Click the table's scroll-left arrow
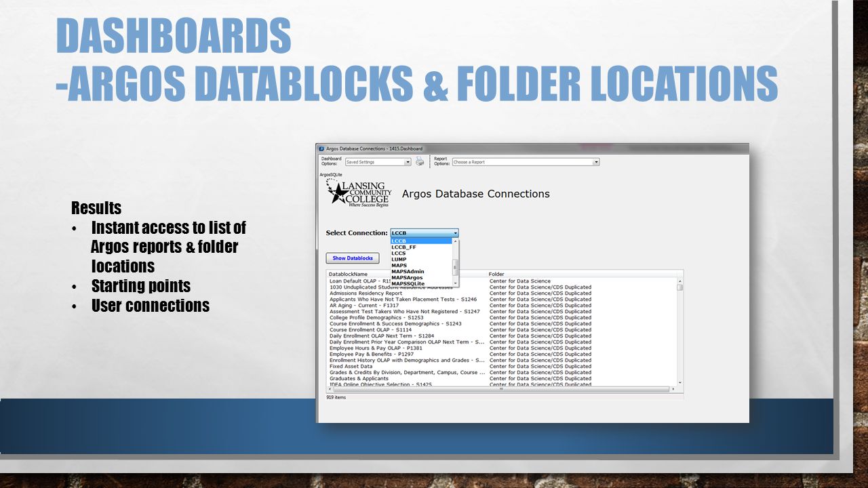 [330, 389]
